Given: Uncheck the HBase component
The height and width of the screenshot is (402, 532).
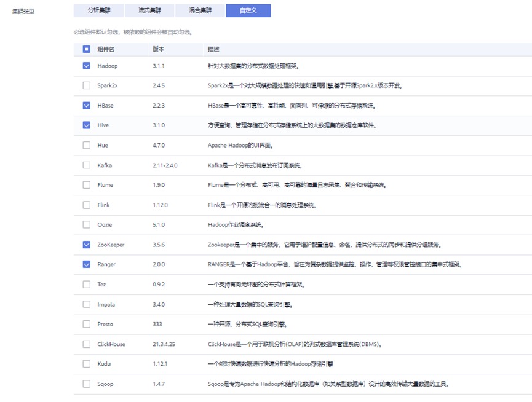Looking at the screenshot, I should [x=87, y=106].
